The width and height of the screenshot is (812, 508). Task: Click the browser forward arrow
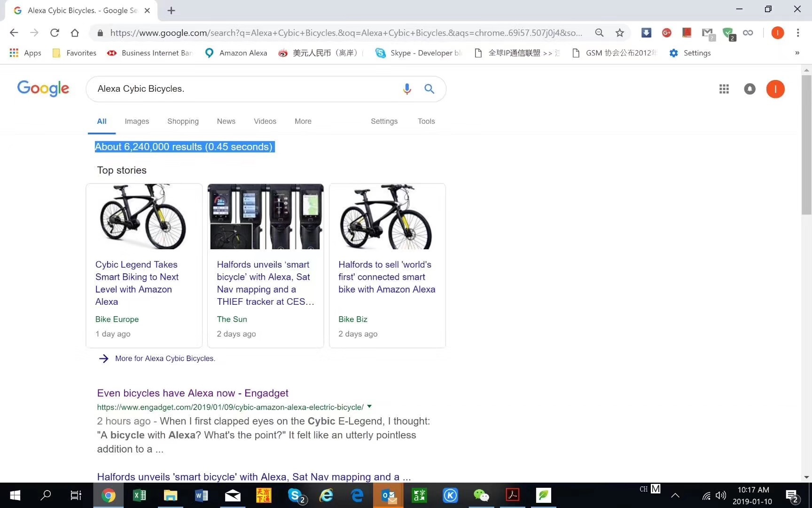click(x=34, y=32)
